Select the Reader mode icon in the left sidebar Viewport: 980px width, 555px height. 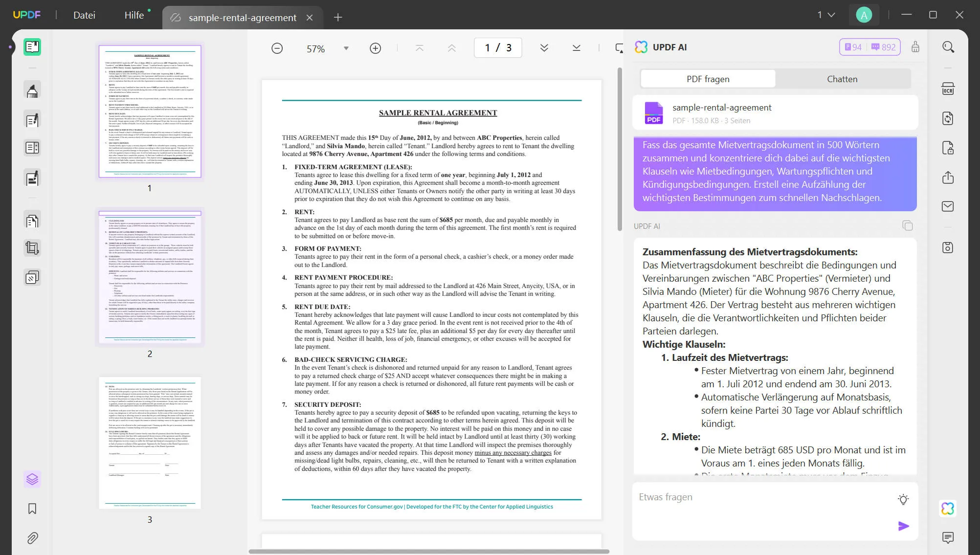coord(32,47)
